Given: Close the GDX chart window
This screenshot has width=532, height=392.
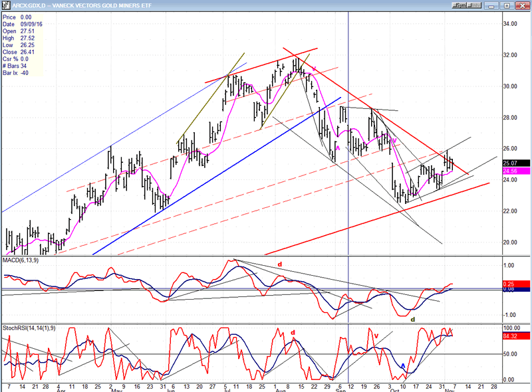Looking at the screenshot, I should pos(524,5).
